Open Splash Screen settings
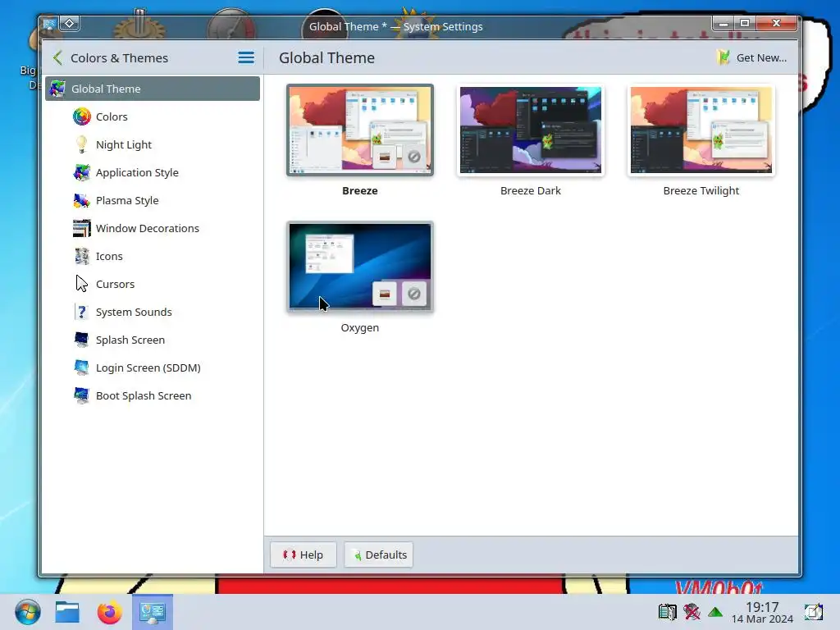The width and height of the screenshot is (840, 630). [x=153, y=340]
